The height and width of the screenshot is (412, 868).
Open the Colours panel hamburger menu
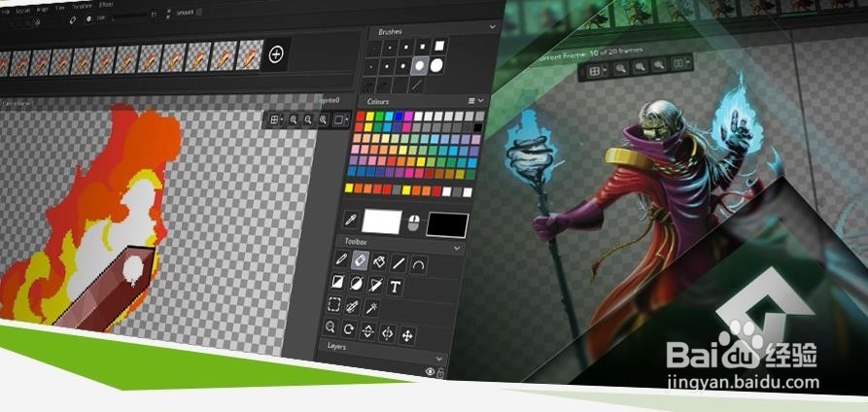point(471,101)
